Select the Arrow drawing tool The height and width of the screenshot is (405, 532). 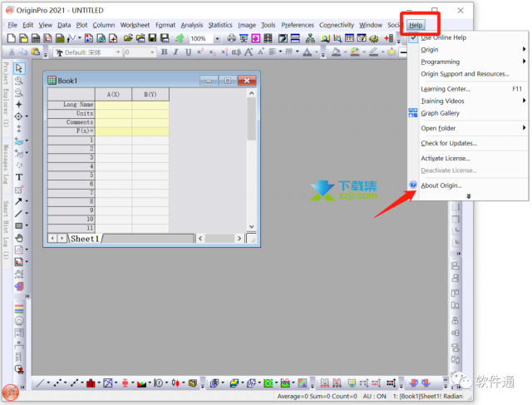pos(18,201)
